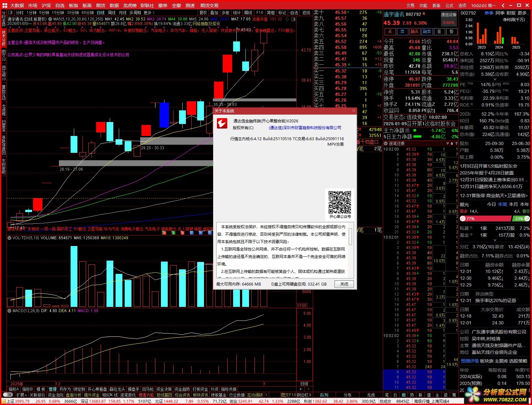Click the 预测评级 tab
Viewport: 532px width, 405px height.
[x=470, y=361]
